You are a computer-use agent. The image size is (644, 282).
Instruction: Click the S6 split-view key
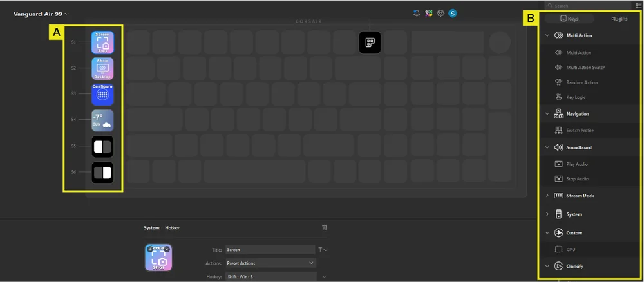(102, 173)
